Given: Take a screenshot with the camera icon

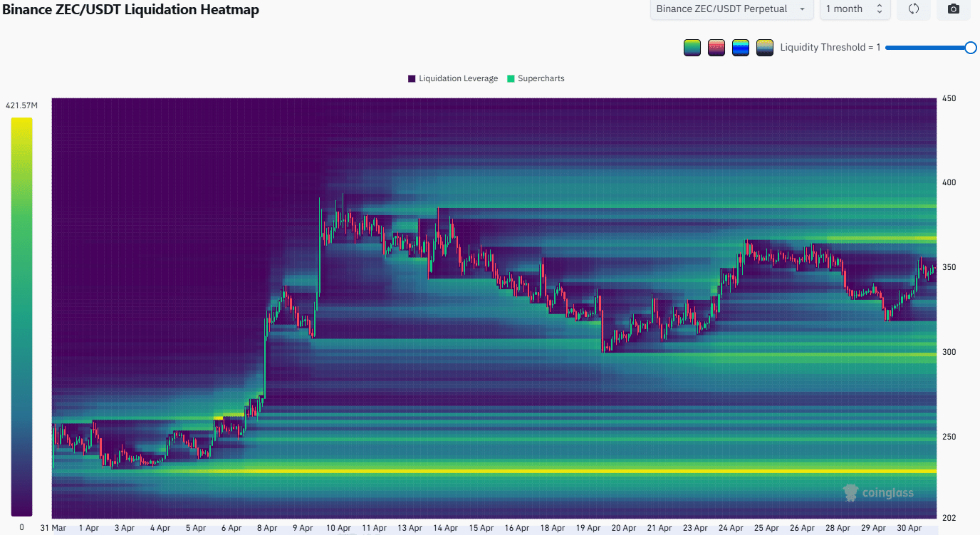Looking at the screenshot, I should [x=954, y=9].
